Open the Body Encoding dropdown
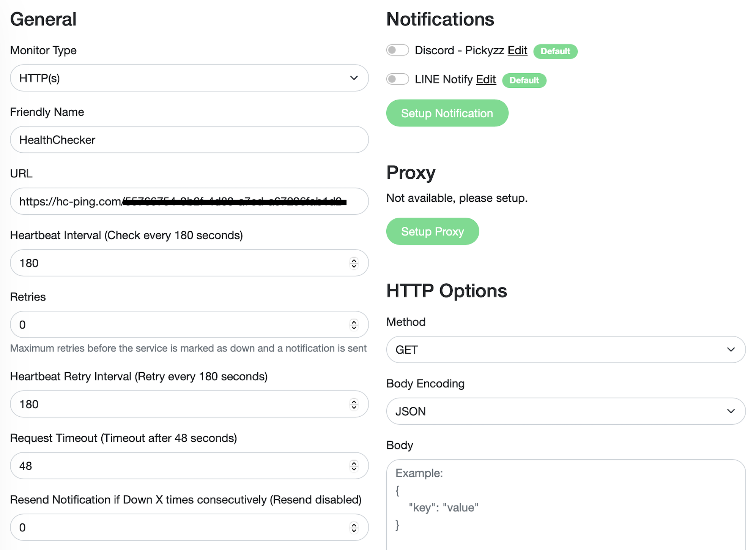 click(x=565, y=411)
